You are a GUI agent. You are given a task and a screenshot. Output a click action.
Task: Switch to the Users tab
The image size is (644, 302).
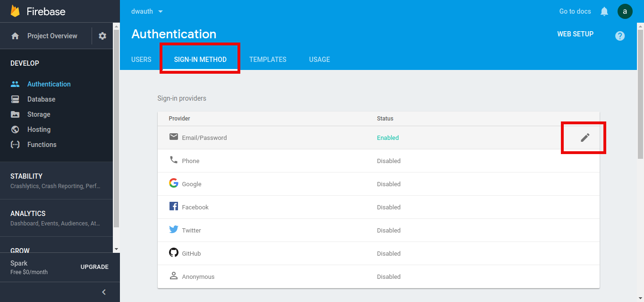coord(141,60)
